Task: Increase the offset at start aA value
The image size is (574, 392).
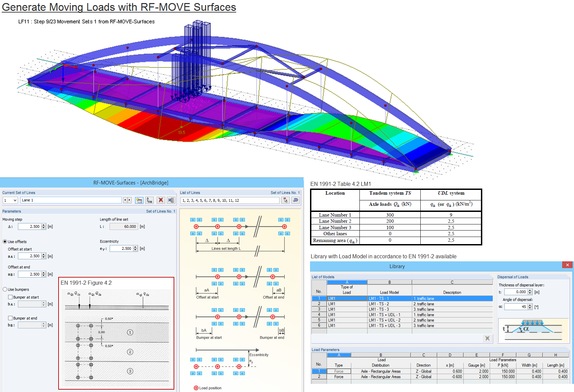Action: coord(44,255)
